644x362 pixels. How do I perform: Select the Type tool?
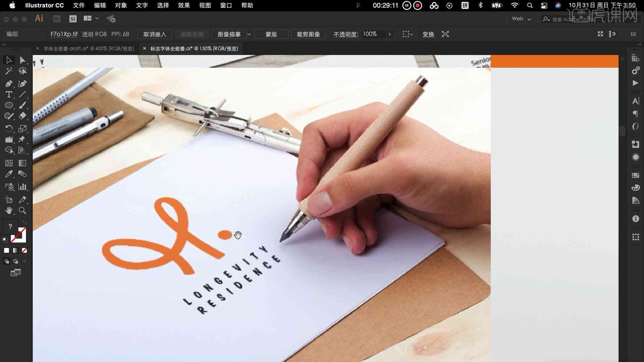(8, 94)
